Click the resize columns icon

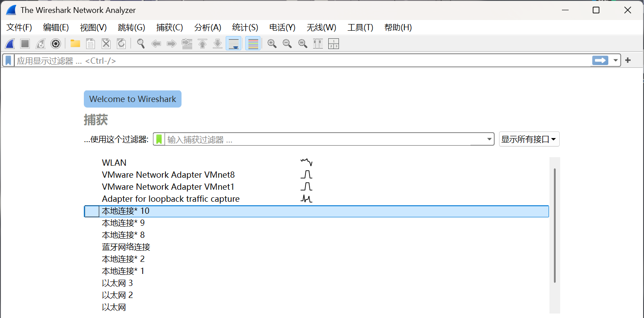[318, 44]
